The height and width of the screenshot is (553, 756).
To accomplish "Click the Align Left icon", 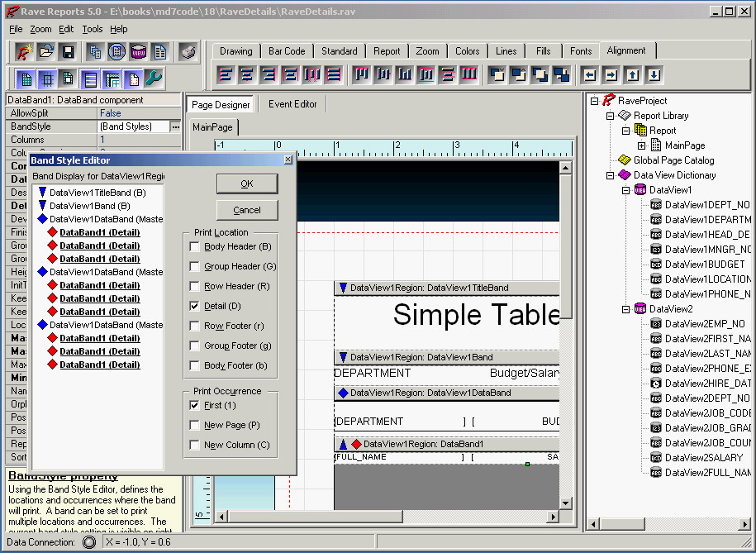I will [x=226, y=75].
